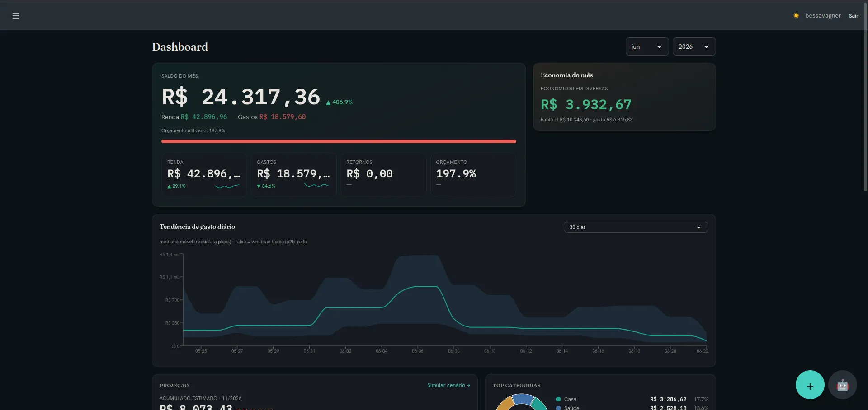Viewport: 868px width, 410px height.
Task: Open the jun month dropdown
Action: [647, 47]
